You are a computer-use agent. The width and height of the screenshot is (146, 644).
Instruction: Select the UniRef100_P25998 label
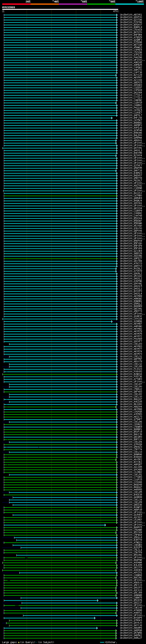[131, 42]
